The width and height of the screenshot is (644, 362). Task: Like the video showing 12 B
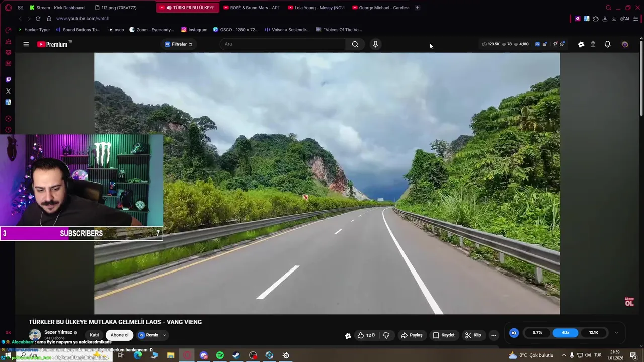click(x=366, y=335)
